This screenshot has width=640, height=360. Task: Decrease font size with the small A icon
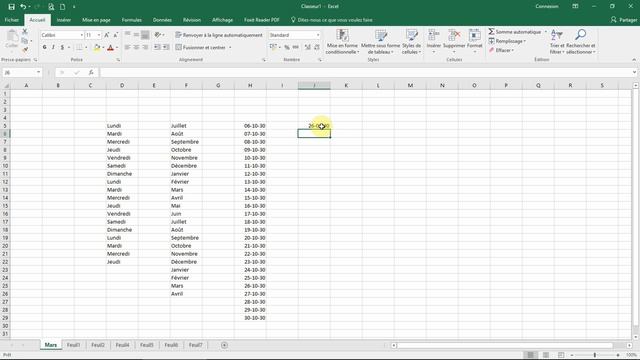pyautogui.click(x=116, y=35)
